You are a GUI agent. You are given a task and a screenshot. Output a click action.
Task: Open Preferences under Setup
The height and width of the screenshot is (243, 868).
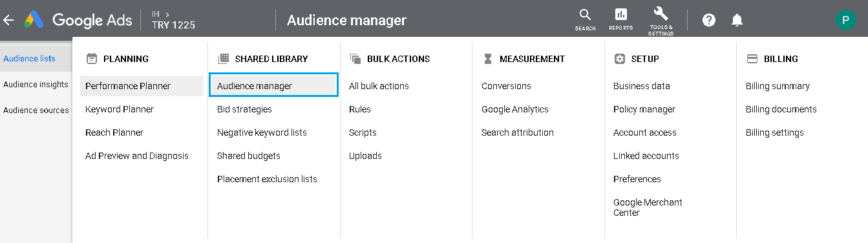click(x=637, y=179)
